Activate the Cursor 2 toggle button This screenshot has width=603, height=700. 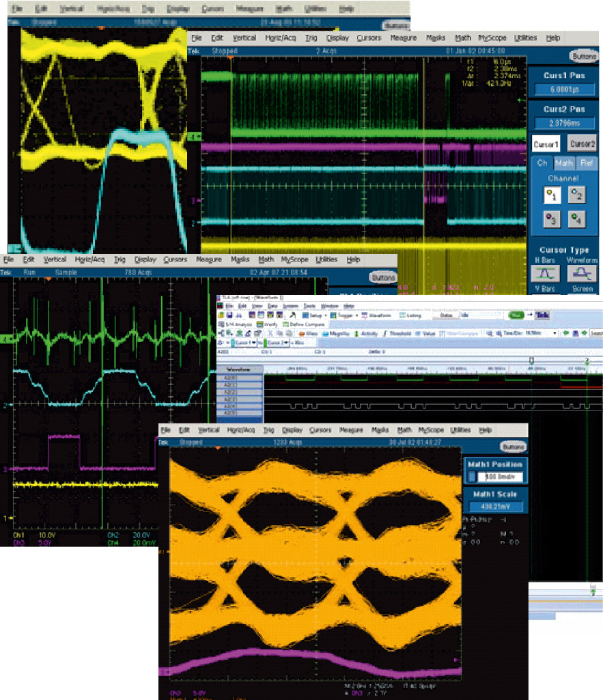(582, 143)
